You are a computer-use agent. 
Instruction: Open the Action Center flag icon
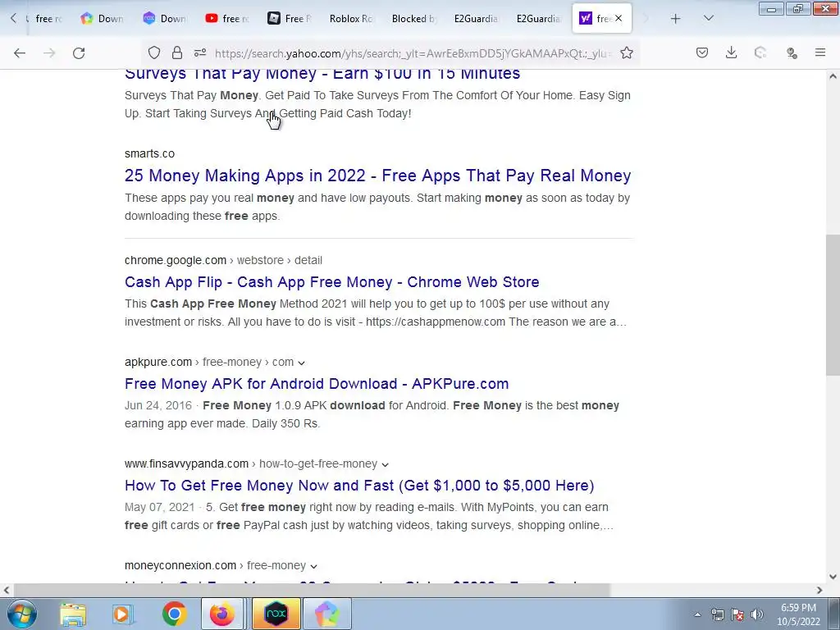point(737,614)
